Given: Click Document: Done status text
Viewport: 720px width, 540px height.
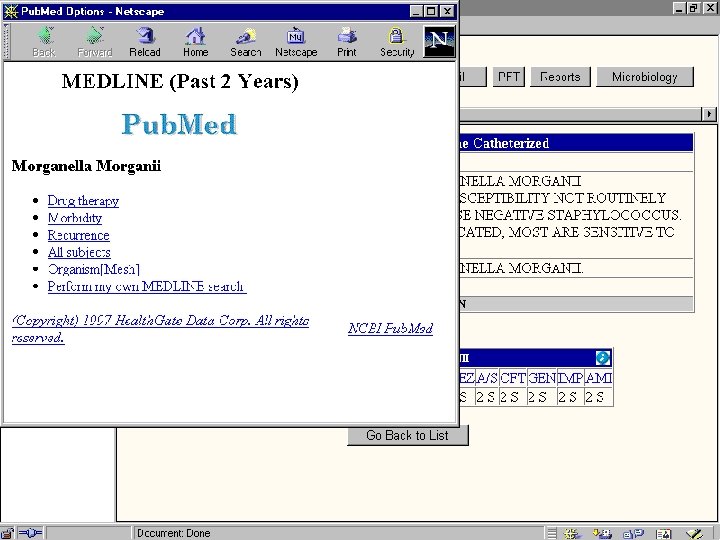Looking at the screenshot, I should tap(174, 533).
